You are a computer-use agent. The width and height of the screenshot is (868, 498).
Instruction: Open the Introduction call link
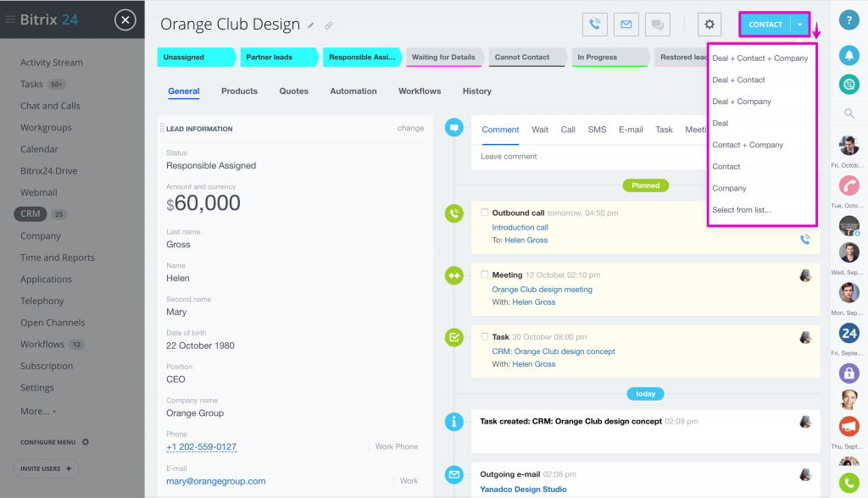coord(520,228)
